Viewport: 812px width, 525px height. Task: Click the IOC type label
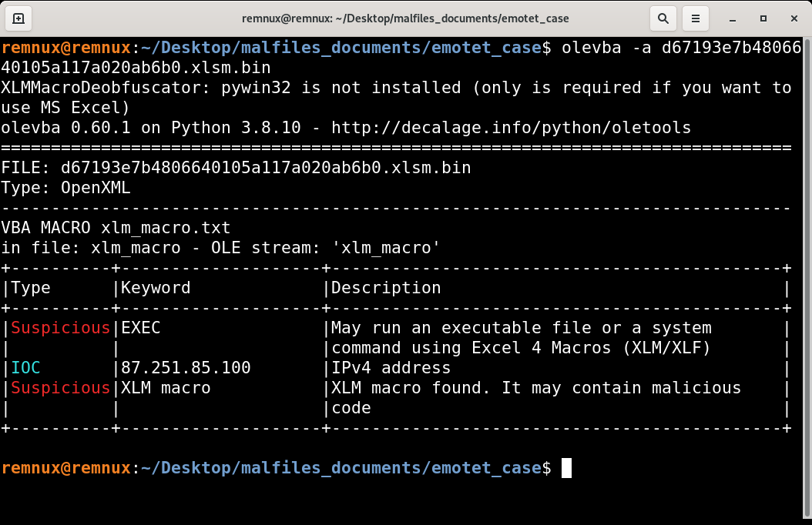pyautogui.click(x=25, y=367)
